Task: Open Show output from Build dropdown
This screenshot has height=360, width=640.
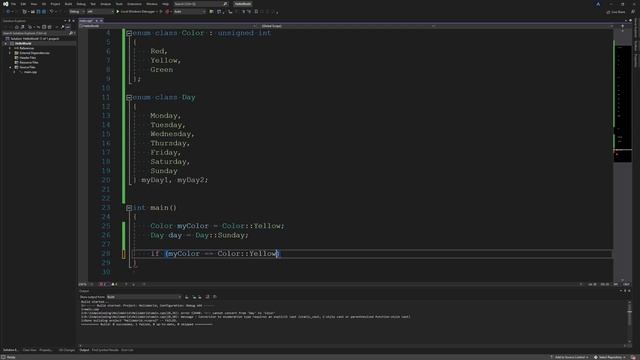Action: pyautogui.click(x=144, y=297)
